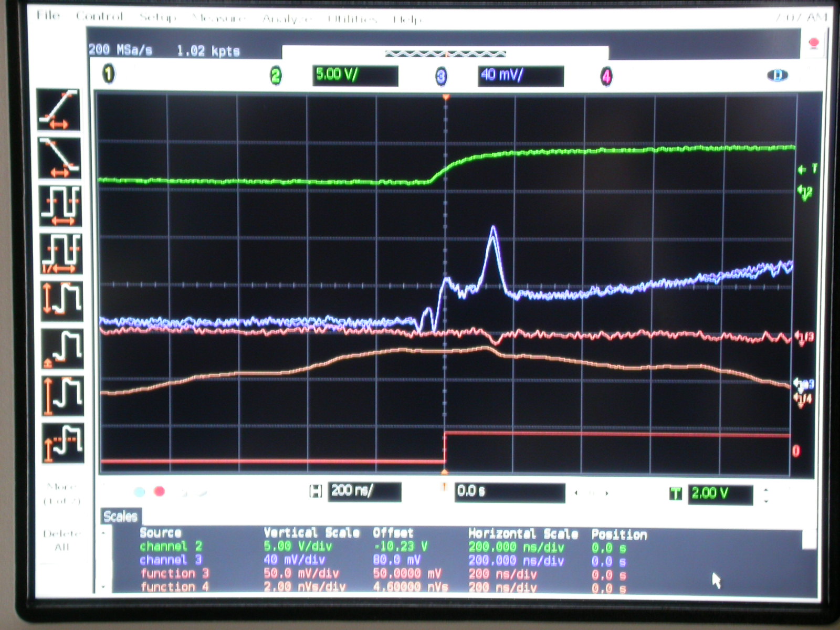Select the V peak-to-peak measurement icon
This screenshot has height=630, width=840.
click(62, 300)
